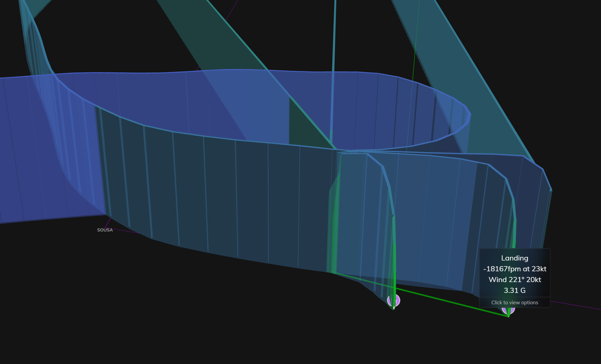Viewport: 601px width, 364px height.
Task: Click the Wind 221° 20kt line
Action: coord(515,280)
